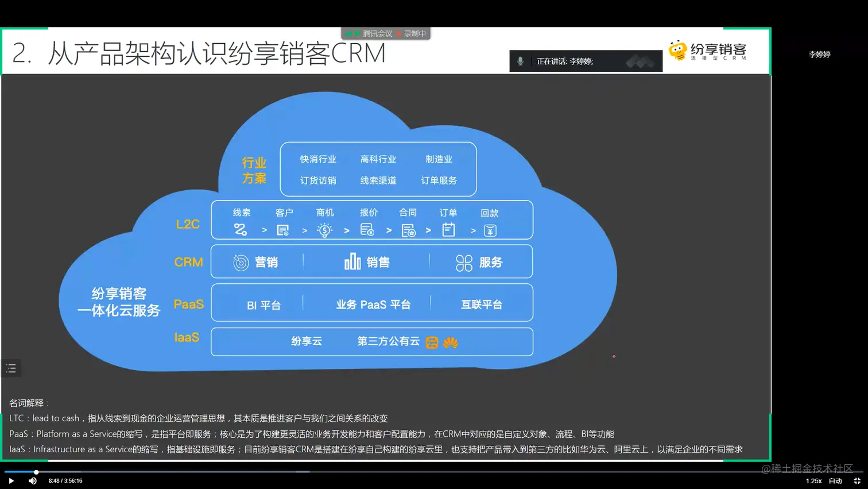Click the 互联平台 block
Viewport: 868px width, 489px height.
click(x=481, y=305)
